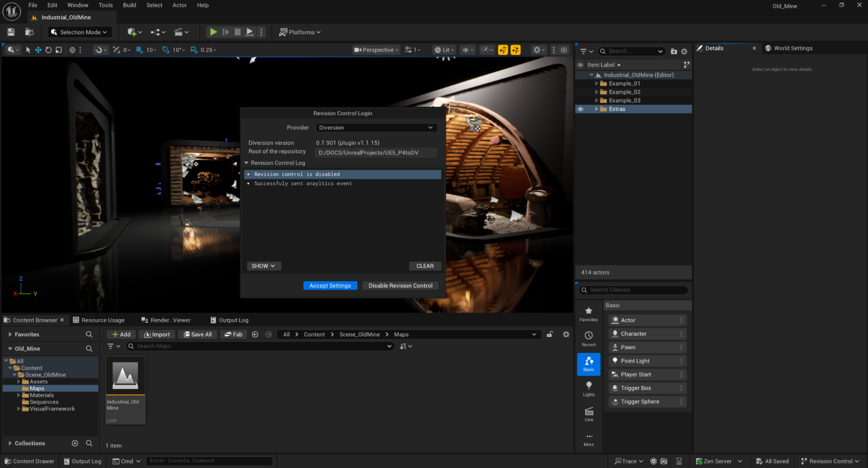Screen dimensions: 868x468
Task: Select the Industrial_OldMine level thumbnail
Action: click(x=125, y=376)
